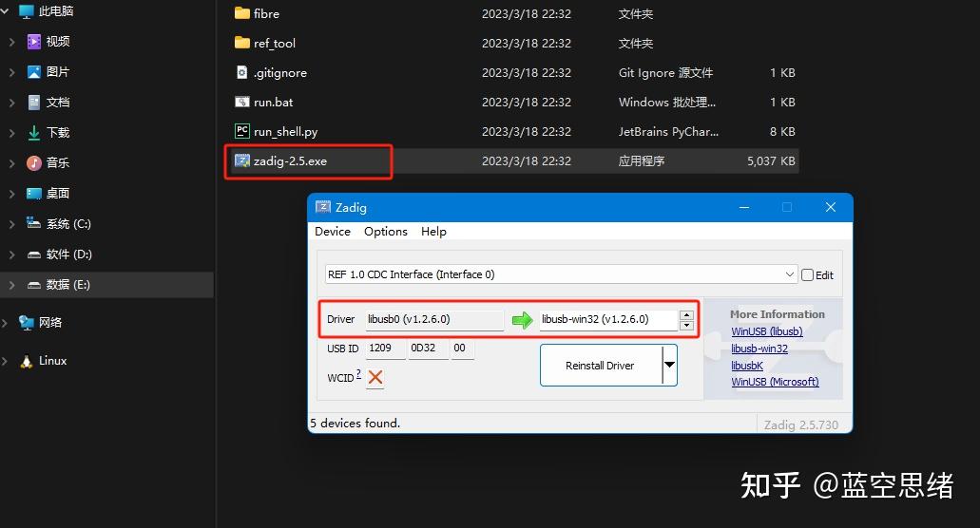Open the Reinstall Driver split arrow
980x528 pixels.
pos(669,365)
